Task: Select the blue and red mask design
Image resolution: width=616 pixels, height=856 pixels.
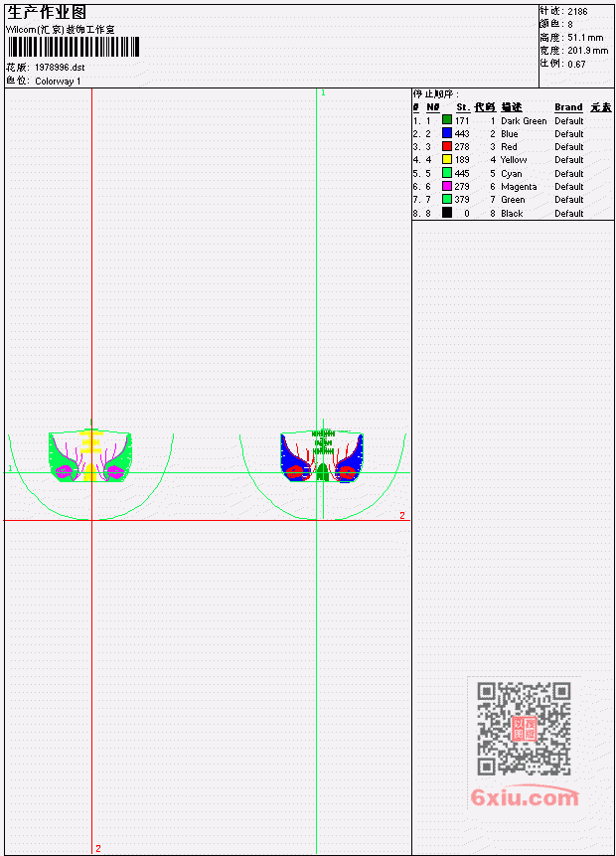Action: click(x=322, y=456)
